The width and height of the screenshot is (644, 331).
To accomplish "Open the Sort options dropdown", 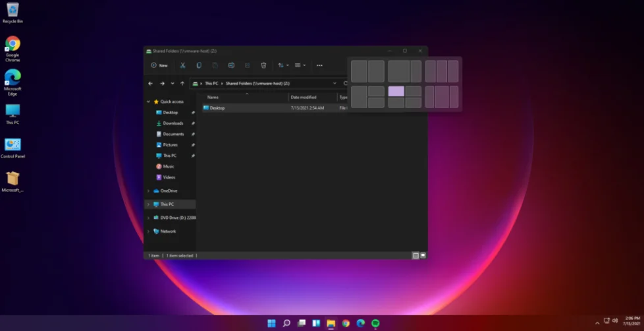I will (x=283, y=65).
